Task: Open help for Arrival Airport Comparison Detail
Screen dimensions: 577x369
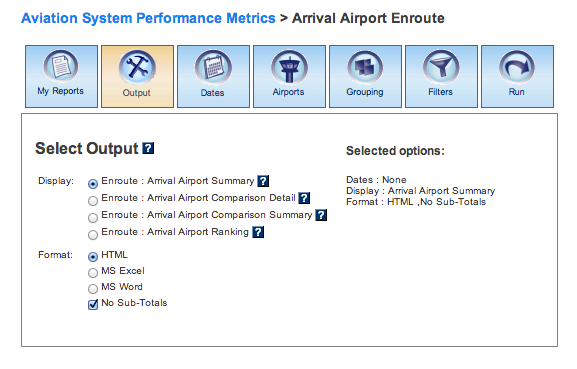Action: pos(304,198)
